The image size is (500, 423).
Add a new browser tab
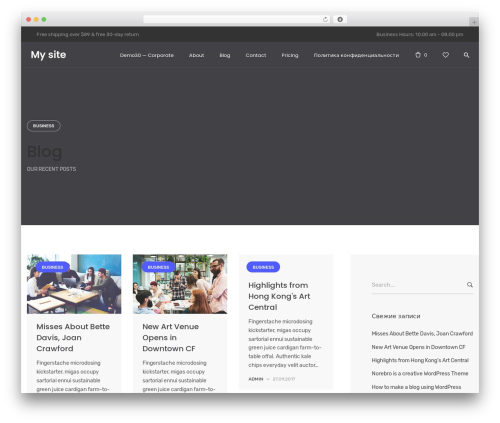pyautogui.click(x=474, y=22)
